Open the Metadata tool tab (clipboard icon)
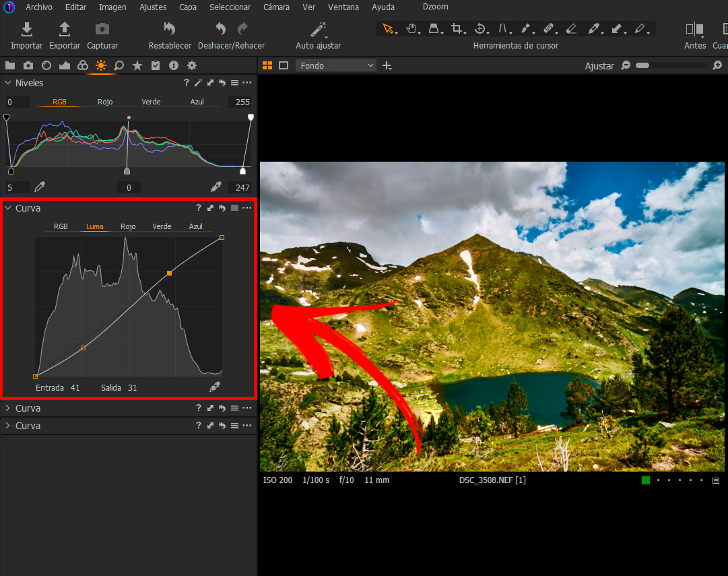Image resolution: width=728 pixels, height=576 pixels. point(154,65)
